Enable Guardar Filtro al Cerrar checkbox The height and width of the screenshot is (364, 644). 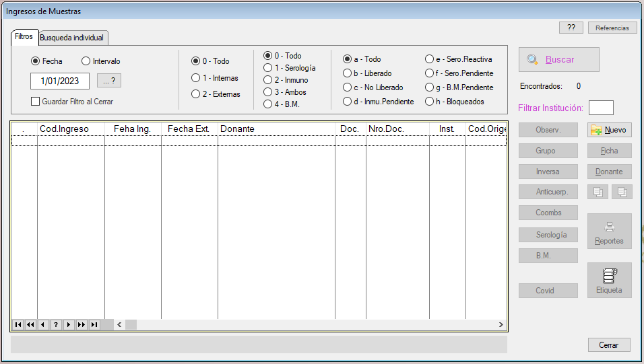(36, 102)
